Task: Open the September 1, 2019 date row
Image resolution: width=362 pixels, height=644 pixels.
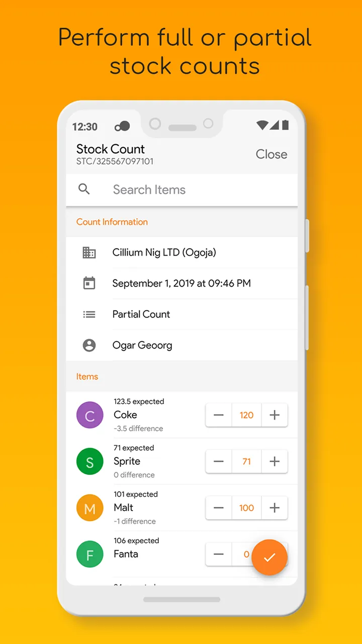Action: [x=182, y=283]
